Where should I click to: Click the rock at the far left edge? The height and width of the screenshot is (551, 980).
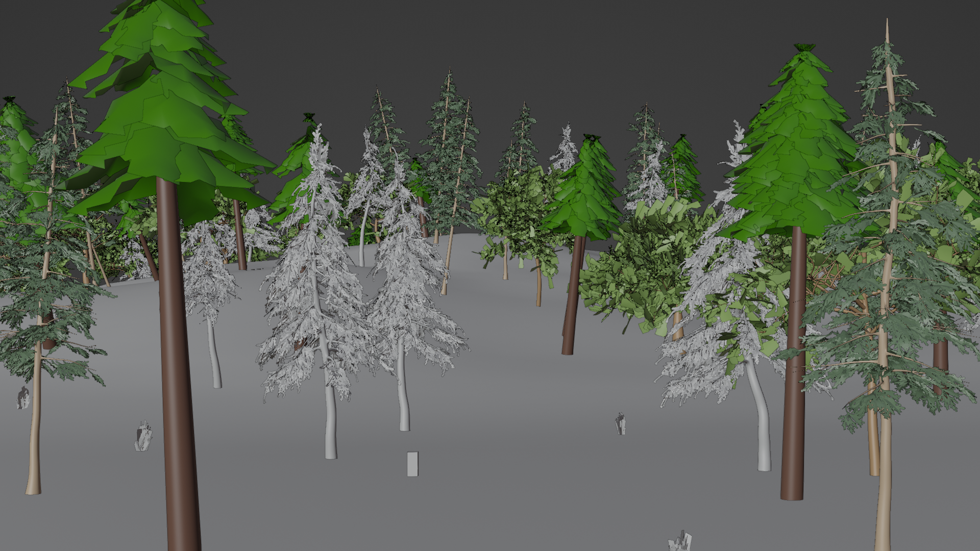(22, 398)
